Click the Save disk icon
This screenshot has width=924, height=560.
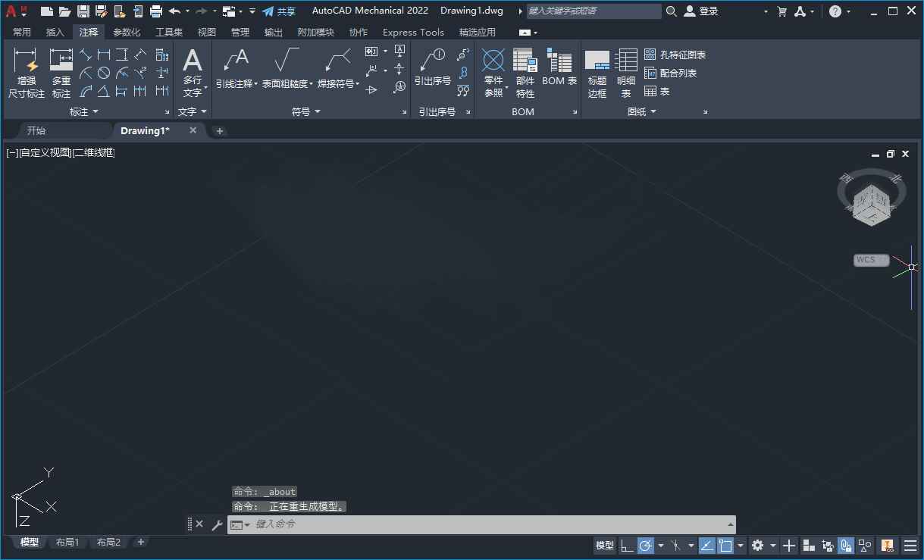point(83,11)
